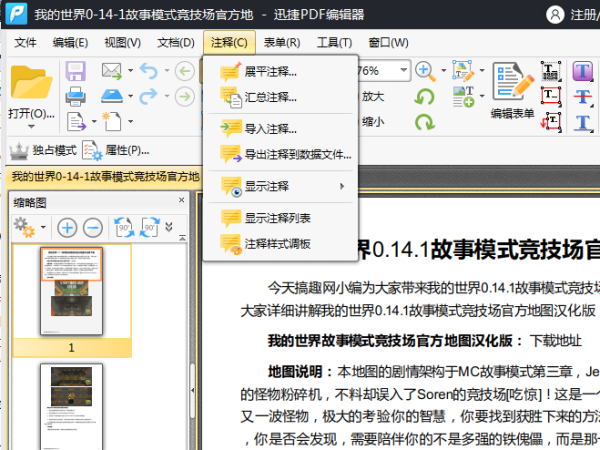Screen dimensions: 600x450
Task: Rotate thumbnails counterclockwise 90 degrees
Action: pyautogui.click(x=122, y=227)
